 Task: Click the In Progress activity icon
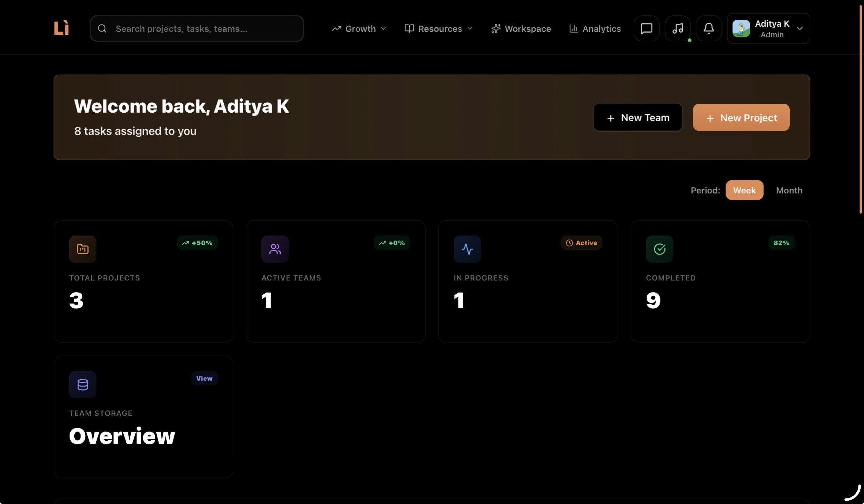tap(467, 249)
